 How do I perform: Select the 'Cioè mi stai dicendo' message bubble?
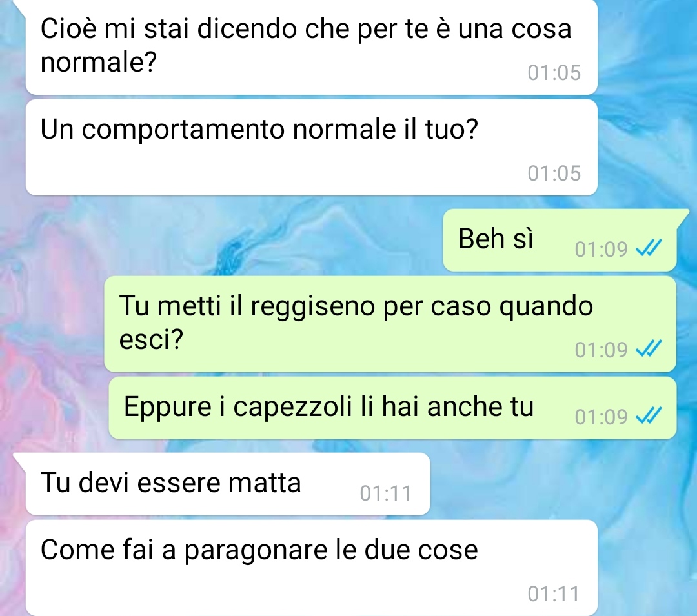(311, 46)
